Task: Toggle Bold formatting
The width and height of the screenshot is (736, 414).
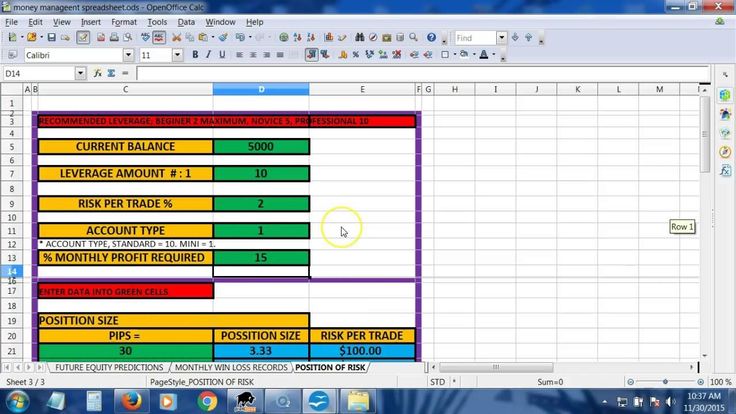Action: [194, 55]
